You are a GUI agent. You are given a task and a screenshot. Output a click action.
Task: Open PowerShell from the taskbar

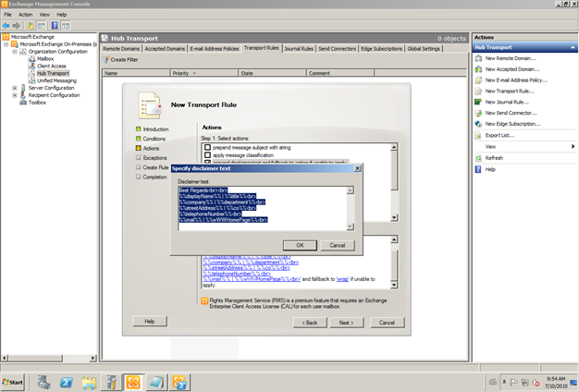[67, 383]
